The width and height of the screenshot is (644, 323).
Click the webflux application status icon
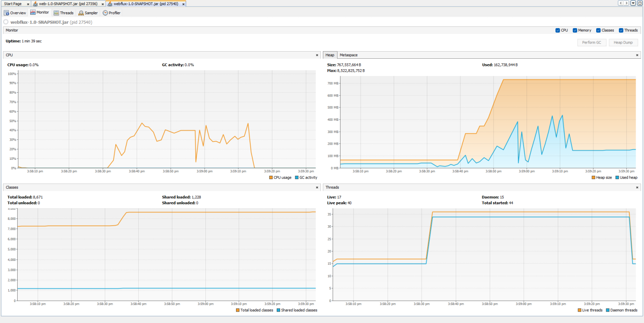[5, 23]
